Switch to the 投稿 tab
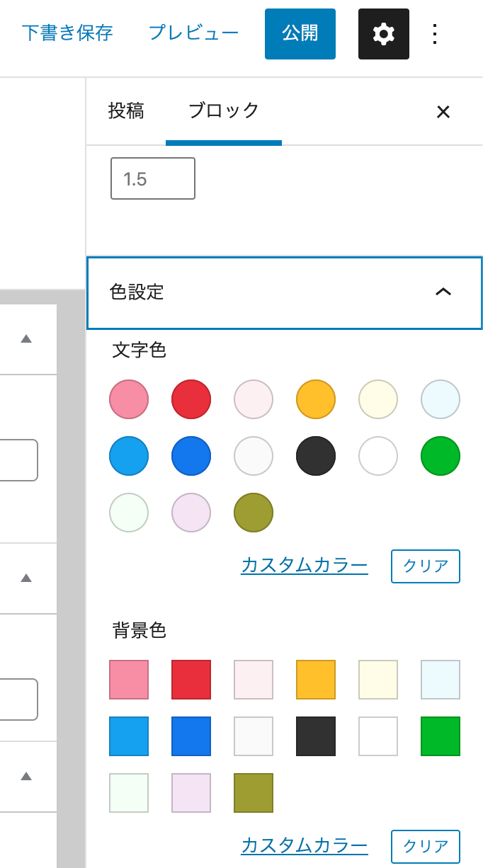The width and height of the screenshot is (483, 868). click(x=126, y=111)
